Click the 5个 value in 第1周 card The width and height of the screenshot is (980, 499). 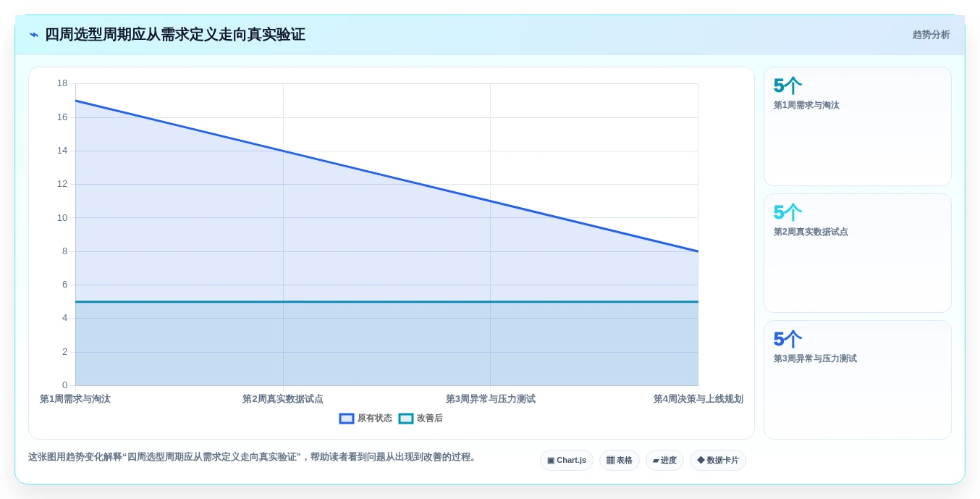[x=787, y=86]
